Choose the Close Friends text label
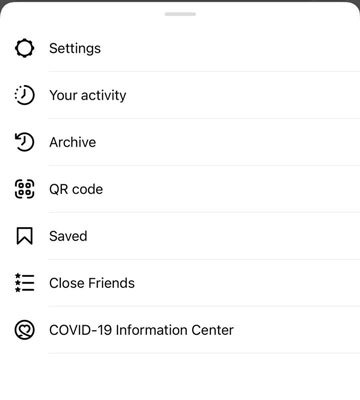 coord(92,283)
